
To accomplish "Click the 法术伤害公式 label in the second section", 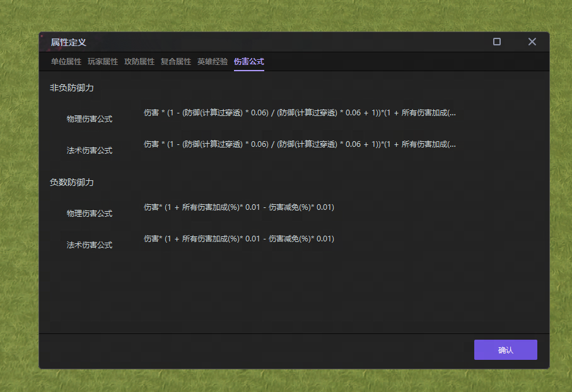I will (88, 244).
